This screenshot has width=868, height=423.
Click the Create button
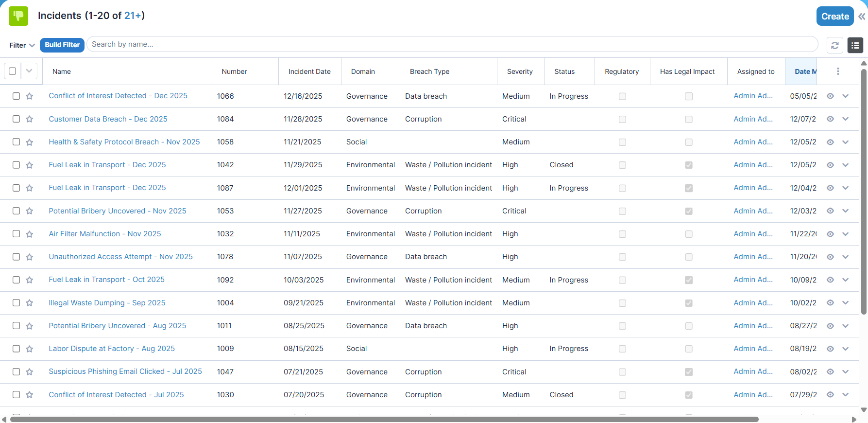click(x=835, y=16)
